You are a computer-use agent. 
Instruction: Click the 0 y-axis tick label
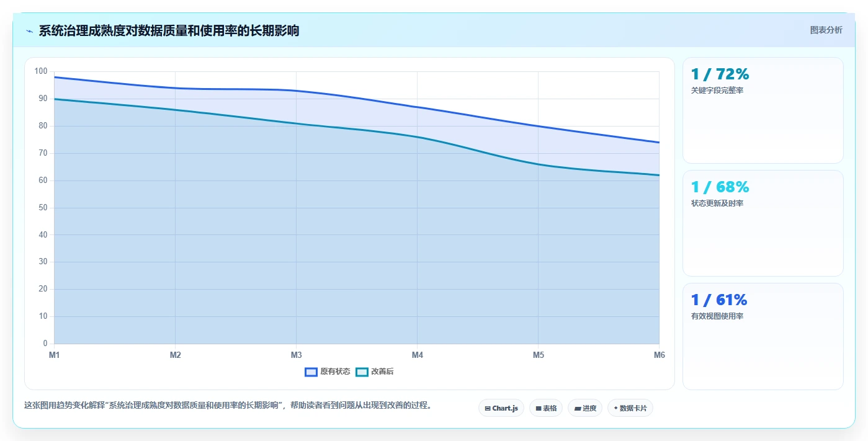click(45, 344)
